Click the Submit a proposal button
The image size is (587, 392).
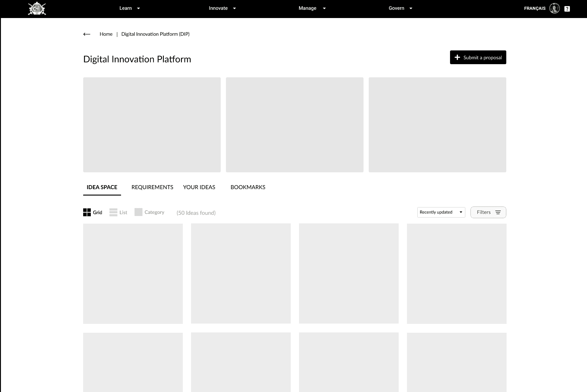pyautogui.click(x=478, y=57)
